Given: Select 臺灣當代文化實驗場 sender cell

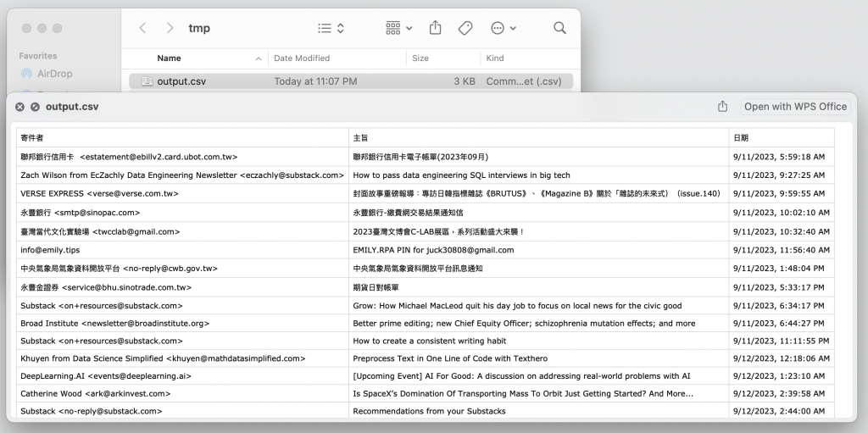Looking at the screenshot, I should pos(183,231).
